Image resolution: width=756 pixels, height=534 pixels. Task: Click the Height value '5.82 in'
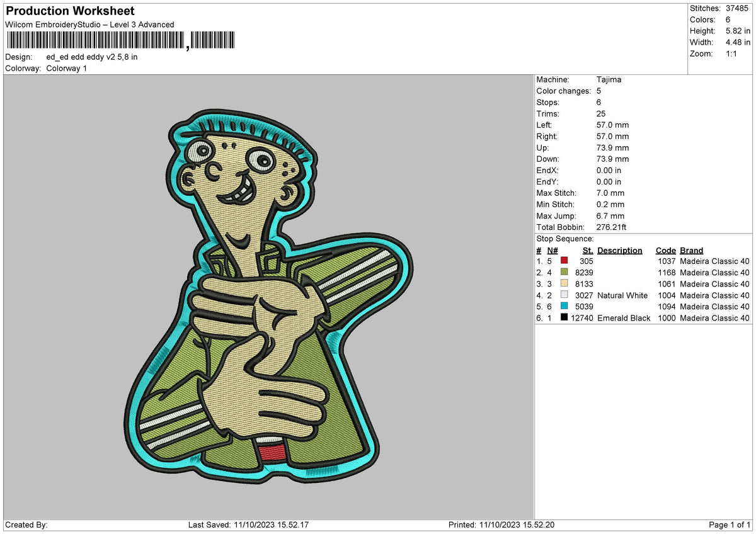738,31
